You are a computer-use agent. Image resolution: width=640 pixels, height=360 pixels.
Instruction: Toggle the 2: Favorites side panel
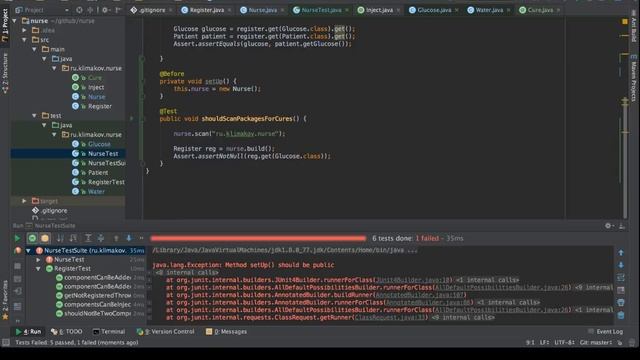pos(5,300)
